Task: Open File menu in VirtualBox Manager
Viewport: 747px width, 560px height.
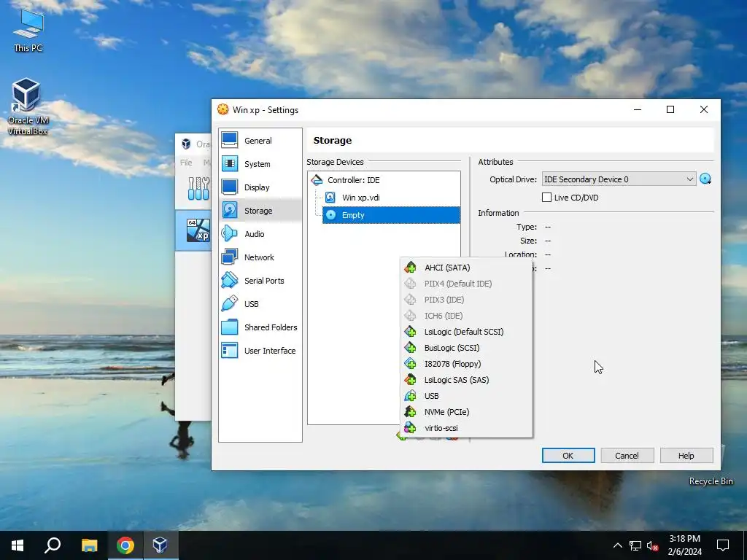Action: pos(186,163)
